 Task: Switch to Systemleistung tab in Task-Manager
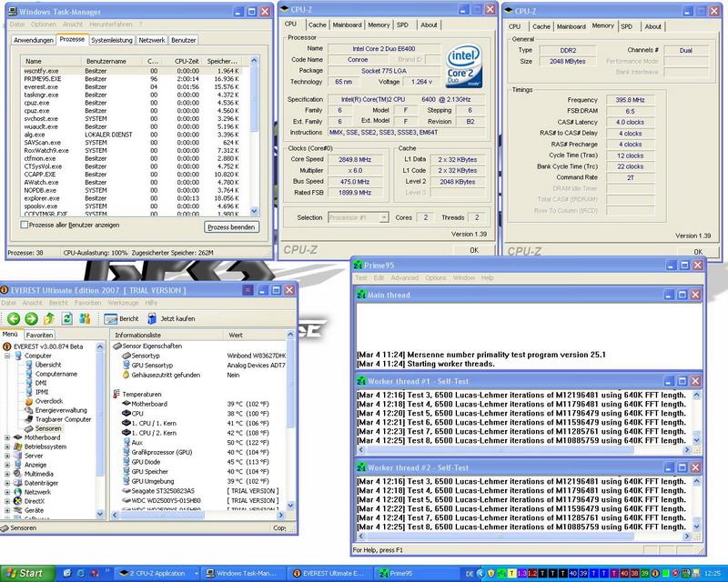111,40
